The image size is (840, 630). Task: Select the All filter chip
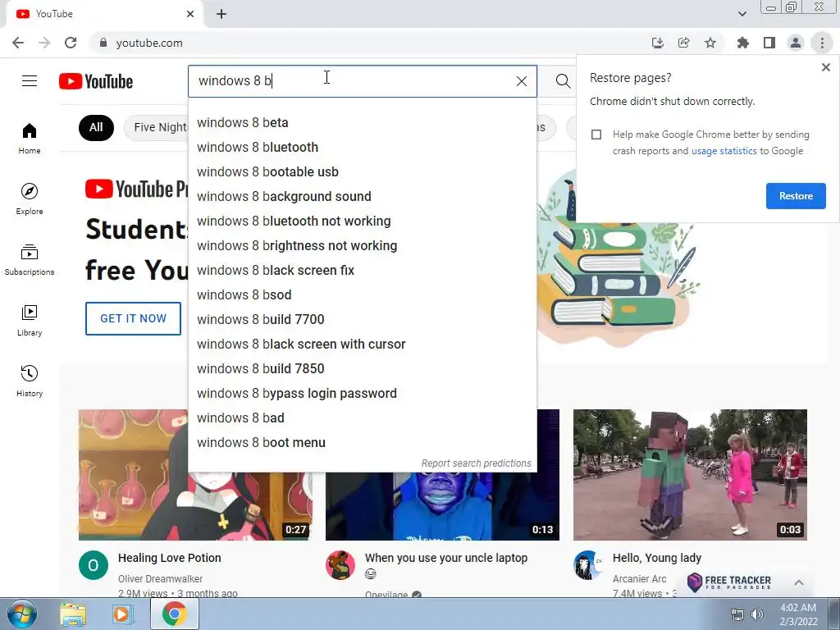96,127
